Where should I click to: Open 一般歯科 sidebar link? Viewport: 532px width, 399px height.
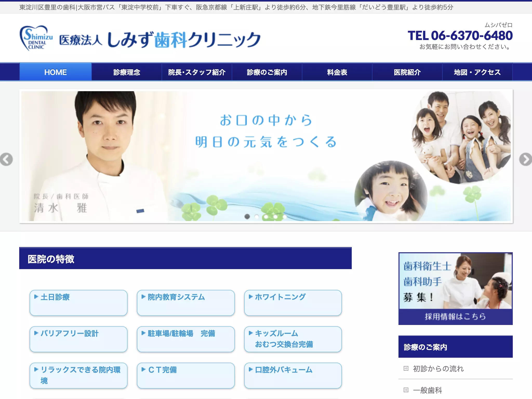click(427, 390)
